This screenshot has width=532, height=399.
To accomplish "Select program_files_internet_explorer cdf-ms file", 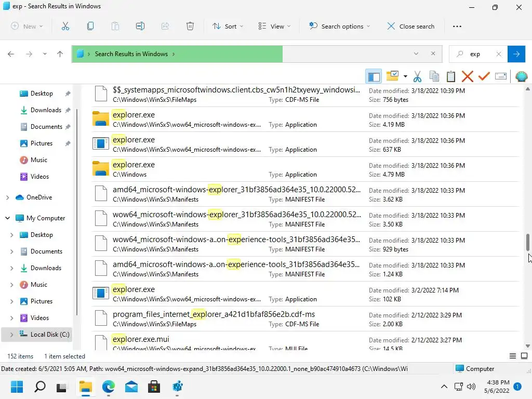I will pyautogui.click(x=305, y=319).
